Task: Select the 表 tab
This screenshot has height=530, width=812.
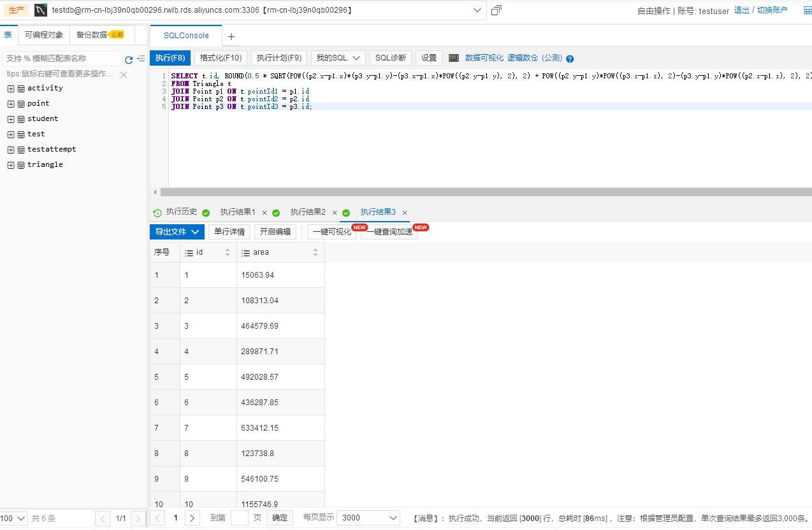Action: click(8, 35)
